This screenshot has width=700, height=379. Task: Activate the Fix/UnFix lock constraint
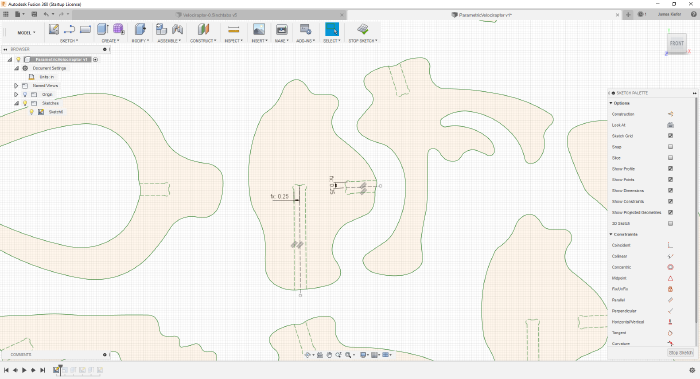[x=670, y=289]
